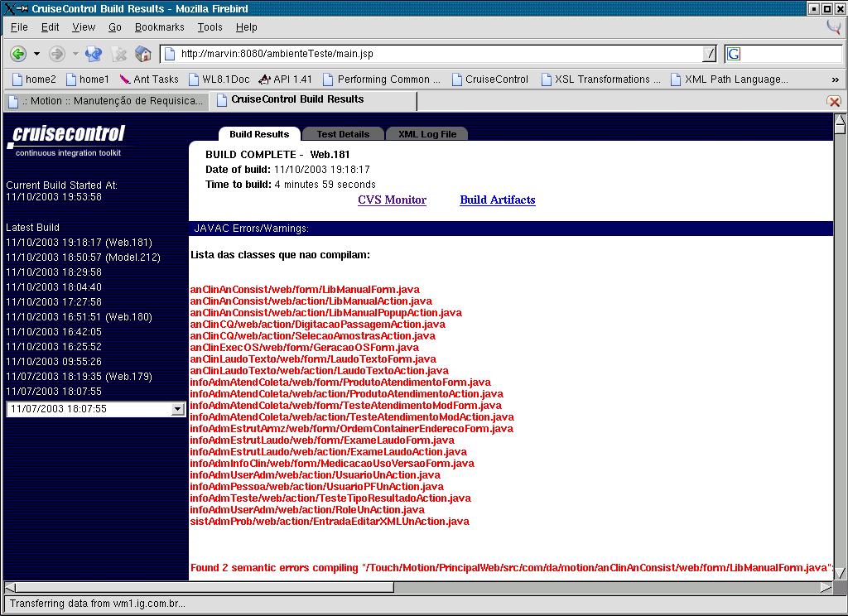Open the Back history dropdown arrow
This screenshot has height=616, width=848.
click(36, 54)
